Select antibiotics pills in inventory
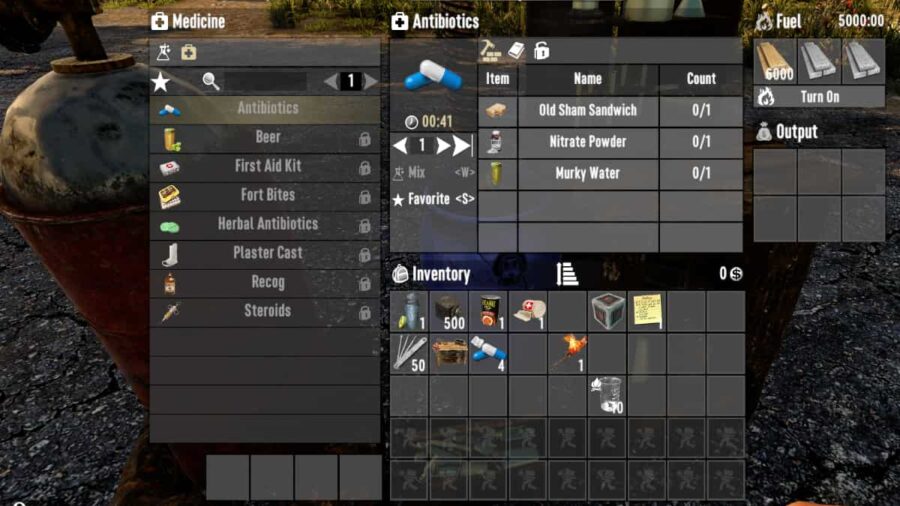 click(488, 354)
